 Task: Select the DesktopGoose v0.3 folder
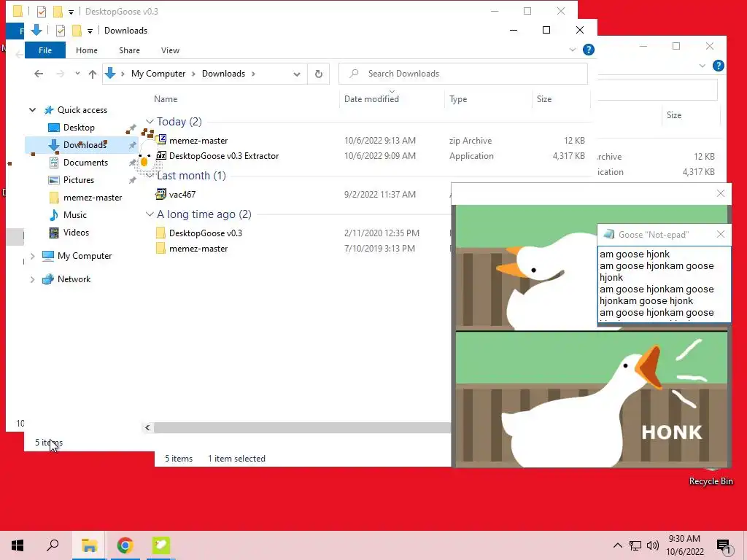pos(205,233)
